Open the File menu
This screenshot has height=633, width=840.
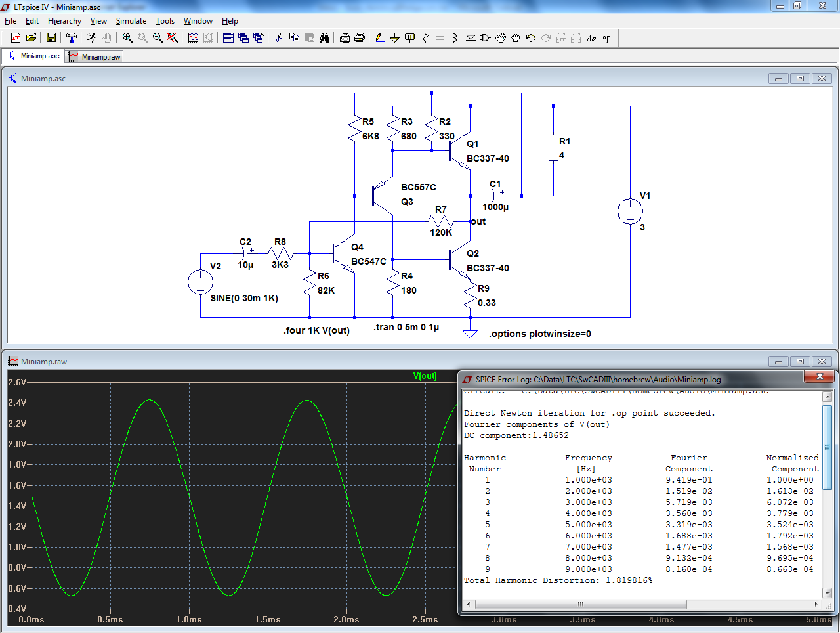pos(10,21)
